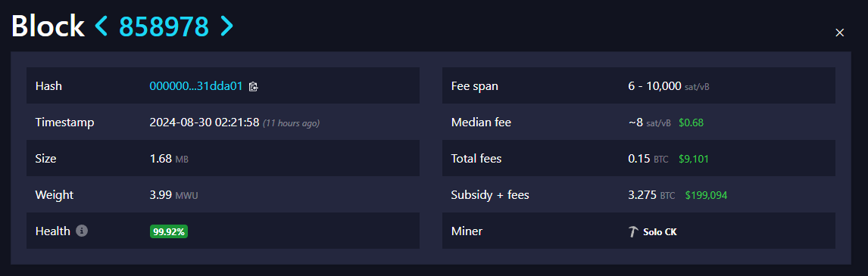Click the $9,101 total fees amount

pyautogui.click(x=692, y=160)
